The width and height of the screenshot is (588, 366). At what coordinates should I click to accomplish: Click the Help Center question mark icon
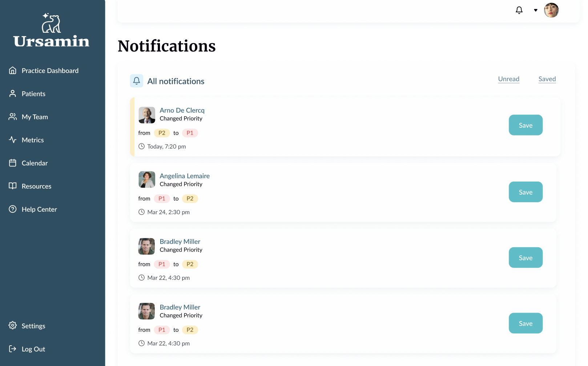click(x=13, y=209)
